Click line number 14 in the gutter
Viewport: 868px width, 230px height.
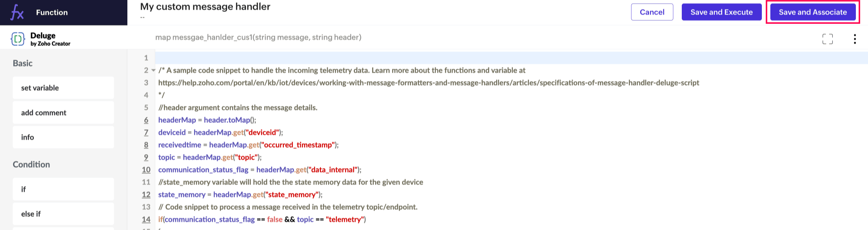146,220
